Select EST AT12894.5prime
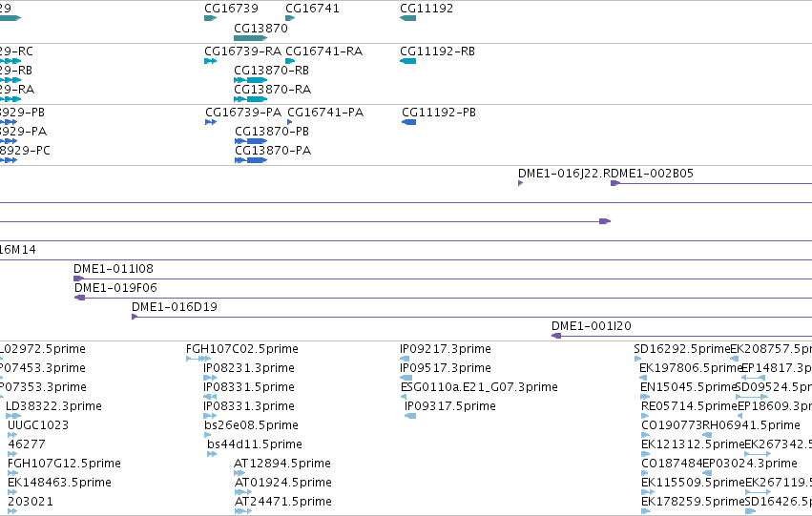Screen dimensions: 812x516 pos(282,464)
